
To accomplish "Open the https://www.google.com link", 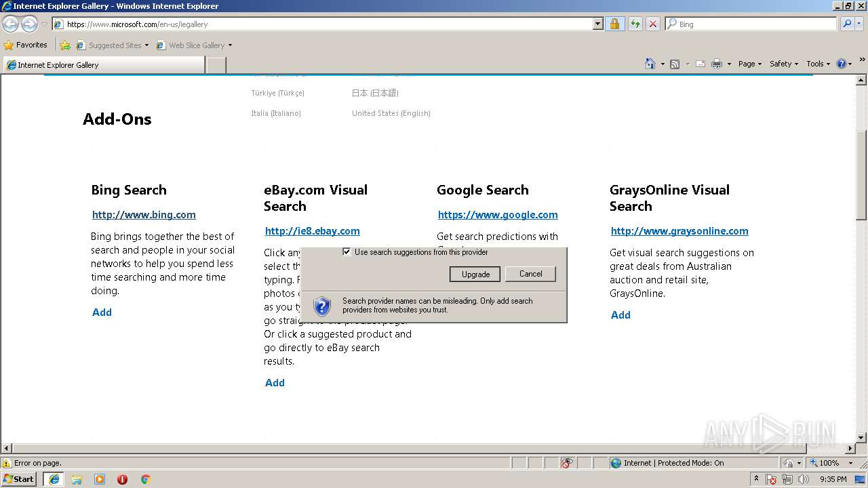I will click(x=498, y=215).
